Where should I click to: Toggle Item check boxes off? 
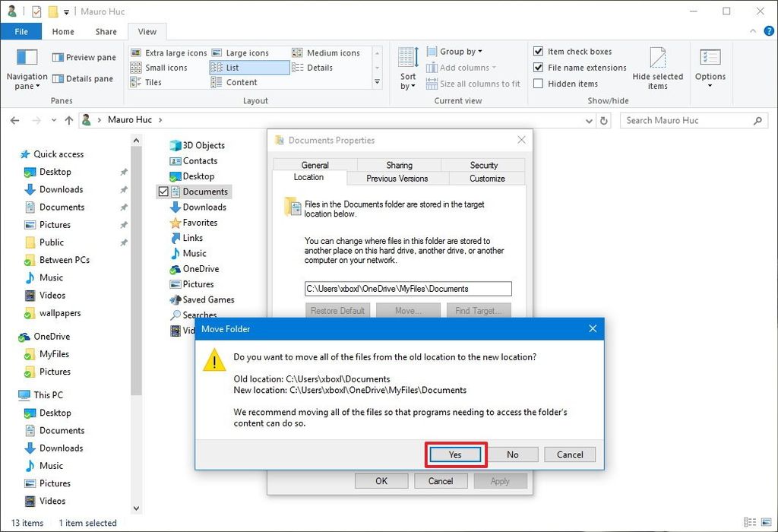click(x=539, y=51)
